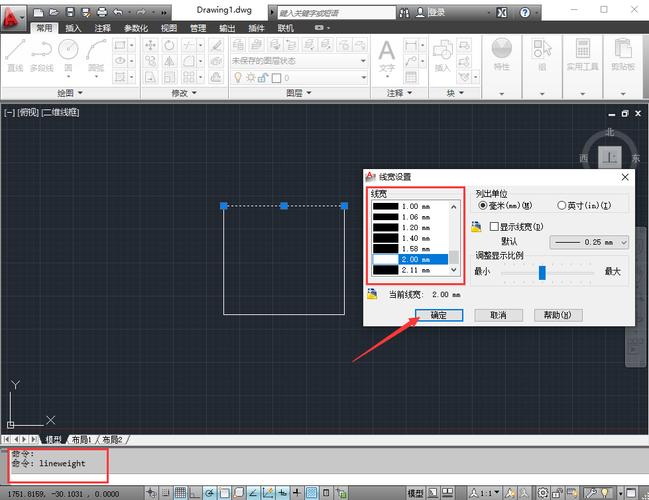649x500 pixels.
Task: Select the Polyline (多段线) tool
Action: coord(41,53)
